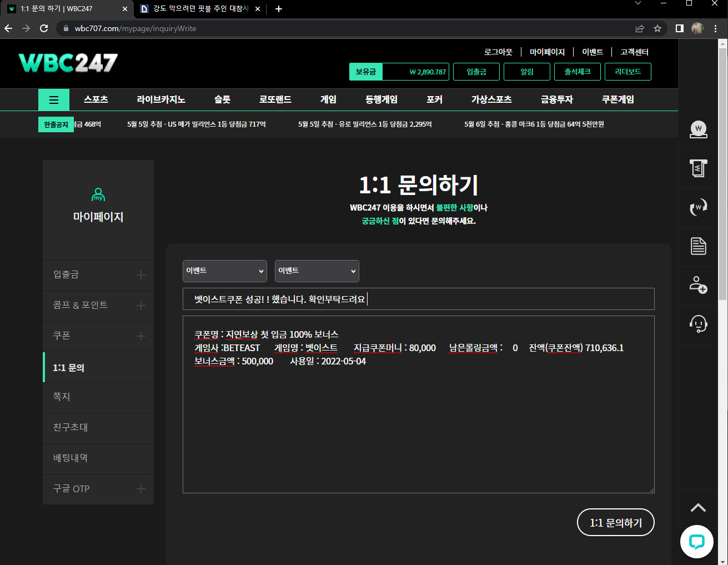Open 게임 in navigation bar
This screenshot has height=565, width=728.
pyautogui.click(x=328, y=99)
